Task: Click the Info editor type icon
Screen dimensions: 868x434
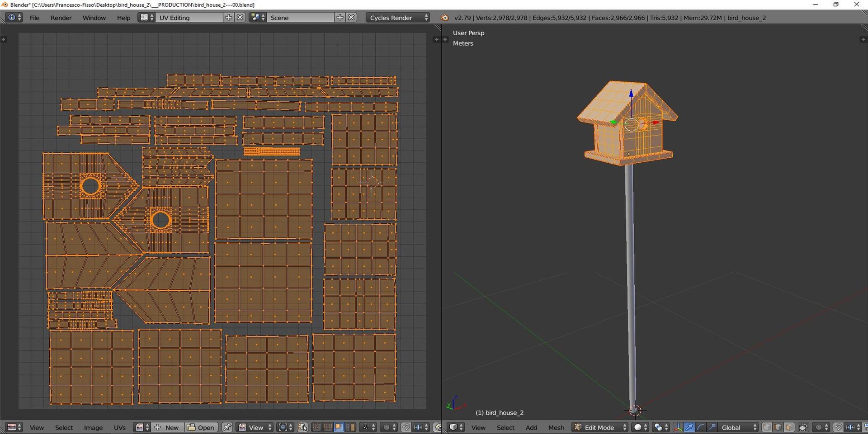Action: tap(14, 18)
